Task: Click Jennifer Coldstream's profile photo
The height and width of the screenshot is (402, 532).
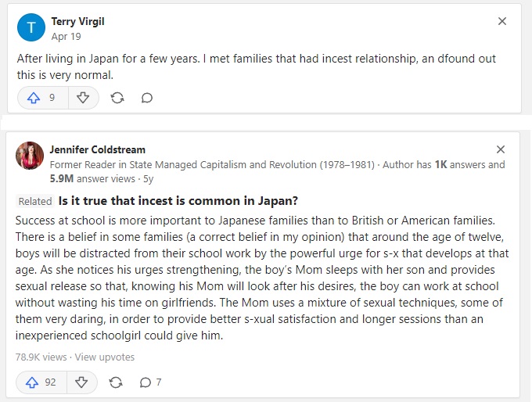Action: pos(30,156)
